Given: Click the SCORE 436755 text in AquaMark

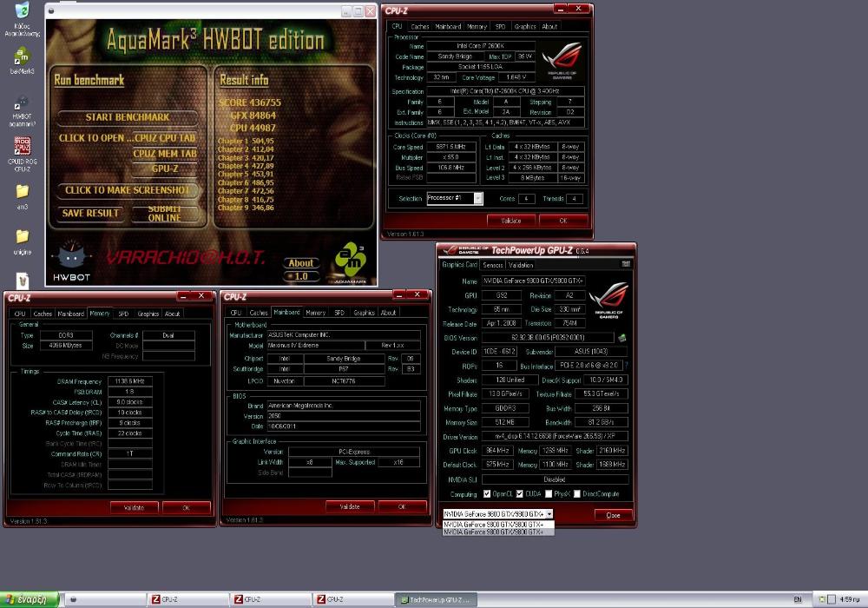Looking at the screenshot, I should tap(250, 103).
